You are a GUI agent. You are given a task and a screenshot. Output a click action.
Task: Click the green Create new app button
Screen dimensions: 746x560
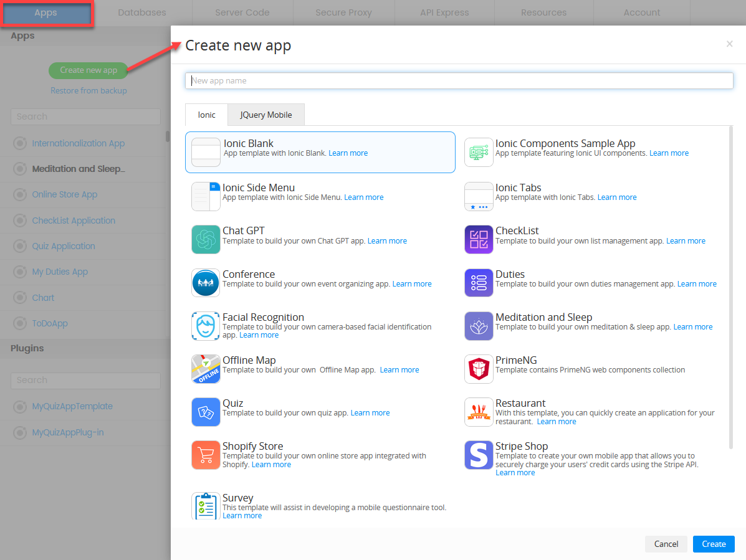pyautogui.click(x=88, y=70)
